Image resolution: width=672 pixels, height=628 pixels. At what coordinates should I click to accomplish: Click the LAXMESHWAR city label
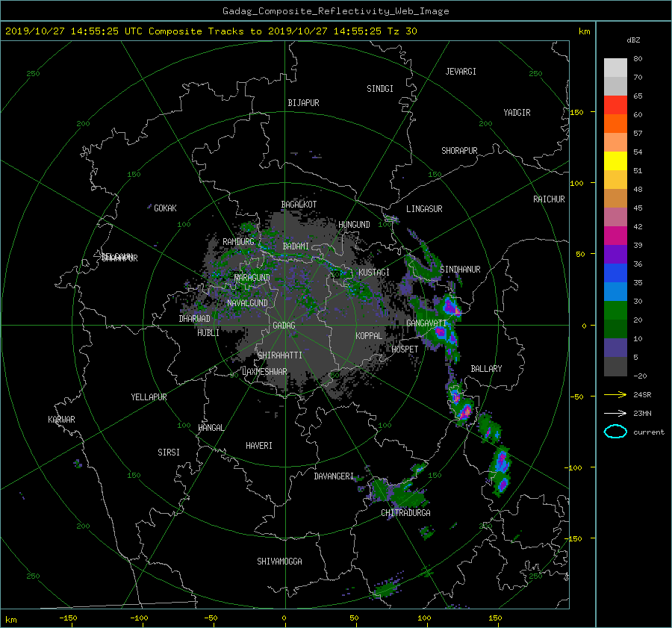[x=264, y=372]
